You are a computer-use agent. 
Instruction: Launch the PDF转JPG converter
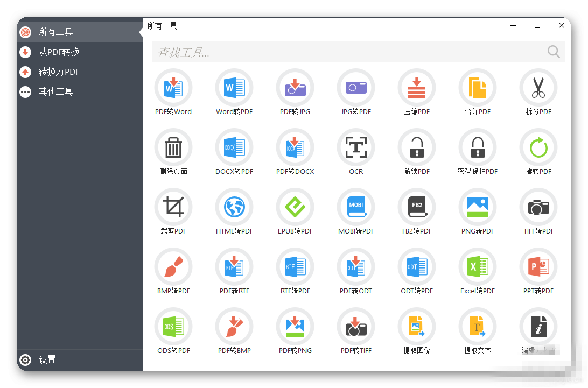click(x=295, y=93)
